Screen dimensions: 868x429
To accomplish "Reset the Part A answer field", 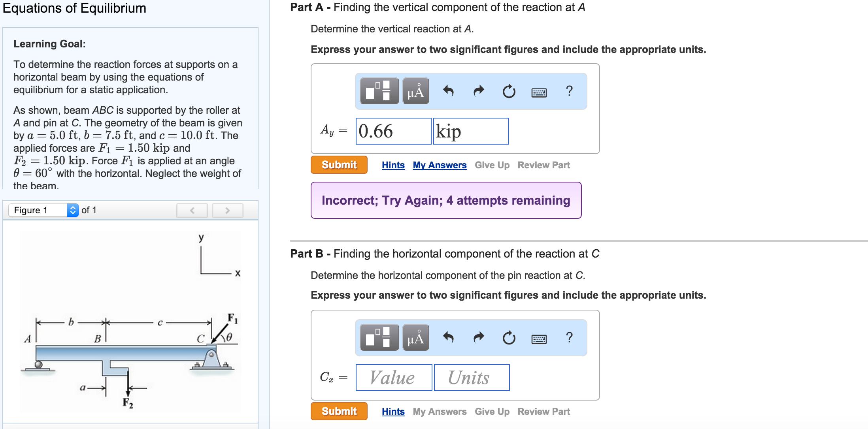I will 509,91.
